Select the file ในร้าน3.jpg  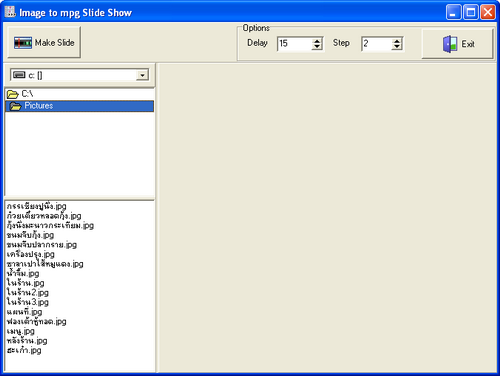[x=27, y=302]
